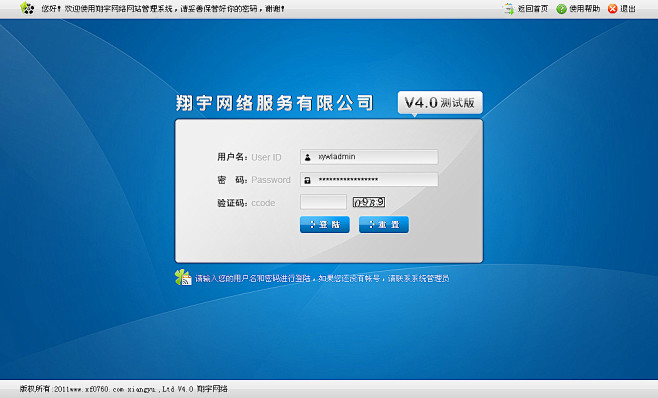658x398 pixels.
Task: Click the verification code input box
Action: click(323, 202)
